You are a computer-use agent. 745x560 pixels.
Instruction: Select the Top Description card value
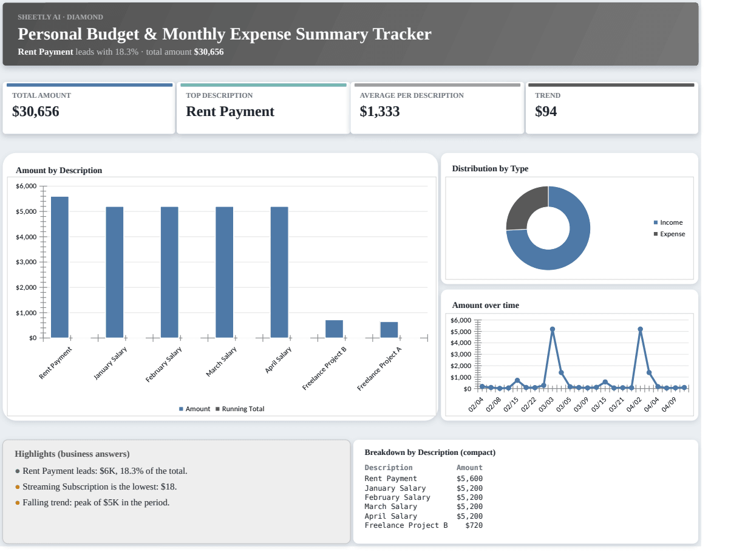point(230,111)
